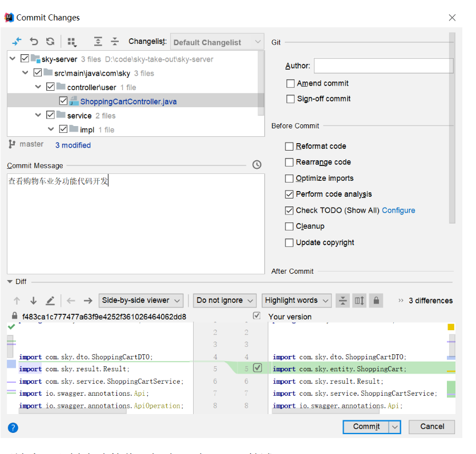Open the Commit button arrow dropdown
Screen dimensions: 476x454
[394, 427]
